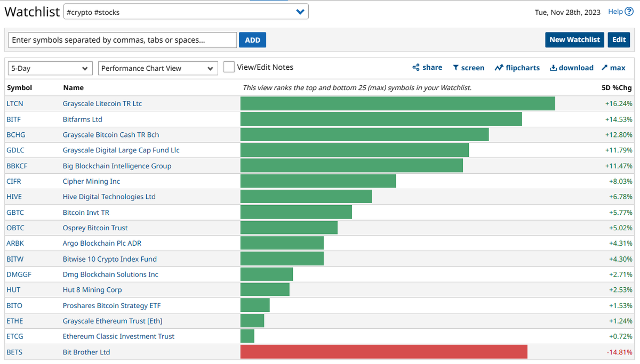Click Dmg Blockchain Solutions Inc name

tap(110, 274)
